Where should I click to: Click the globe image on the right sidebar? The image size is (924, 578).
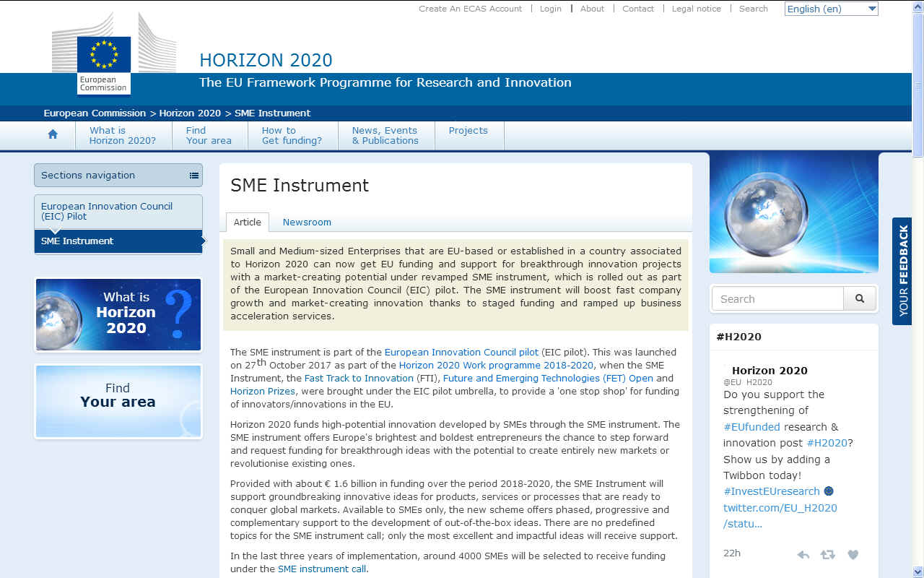coord(794,213)
